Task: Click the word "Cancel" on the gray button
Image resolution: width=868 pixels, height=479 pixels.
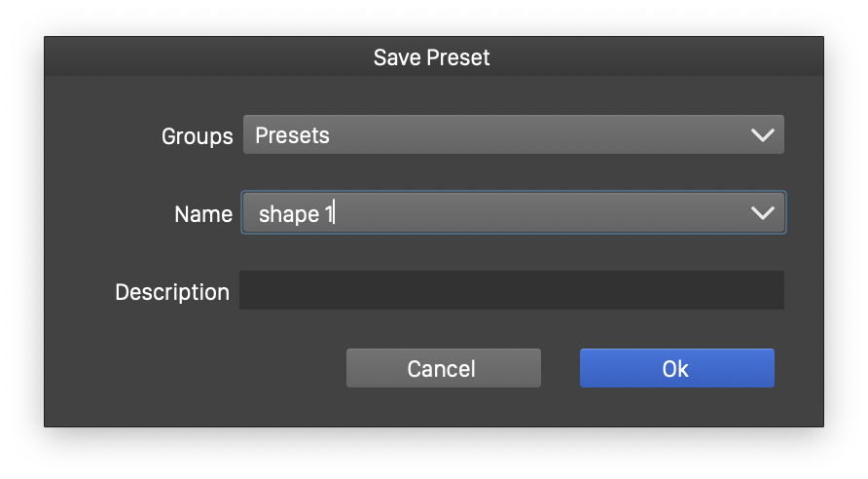Action: [x=442, y=369]
